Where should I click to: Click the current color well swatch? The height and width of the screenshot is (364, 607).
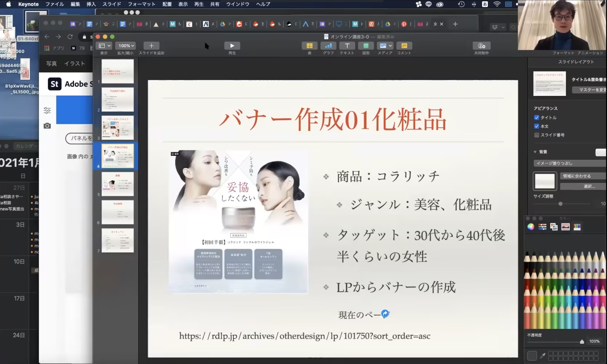(x=532, y=356)
